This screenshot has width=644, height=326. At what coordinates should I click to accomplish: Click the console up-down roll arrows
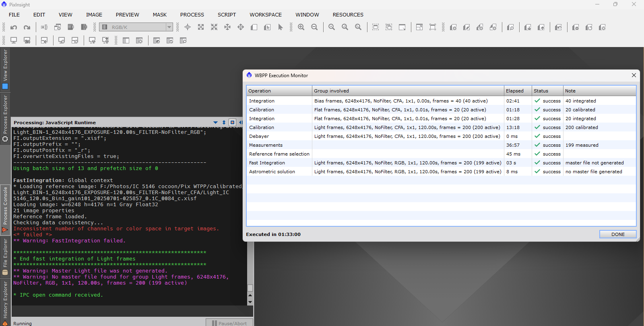point(224,123)
